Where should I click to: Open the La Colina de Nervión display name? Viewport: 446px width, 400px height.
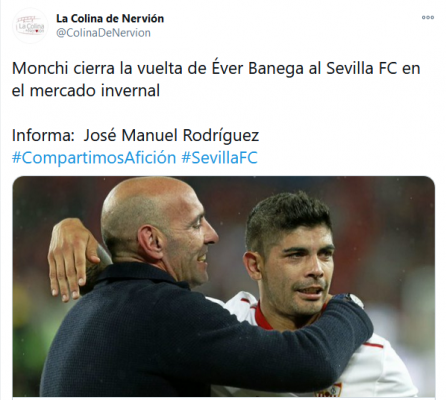110,18
